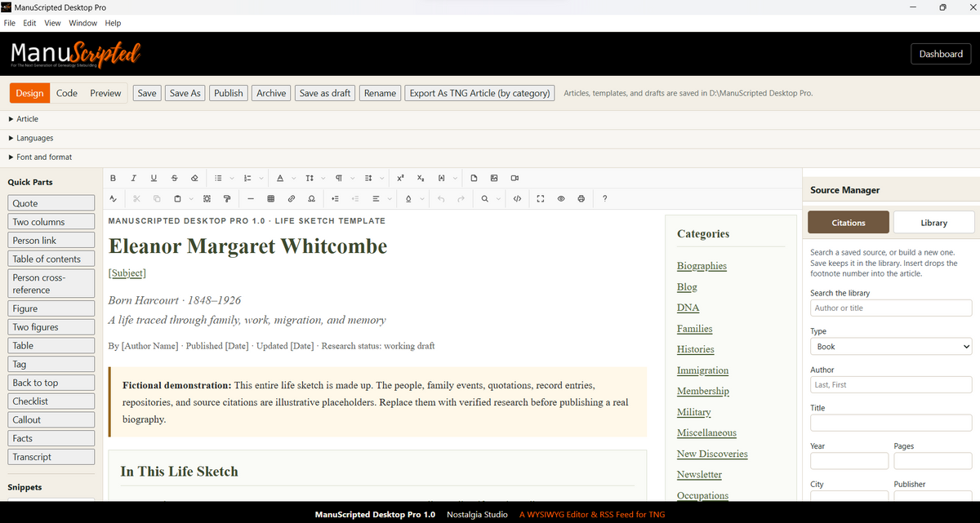
Task: Open the Window menu
Action: click(82, 23)
